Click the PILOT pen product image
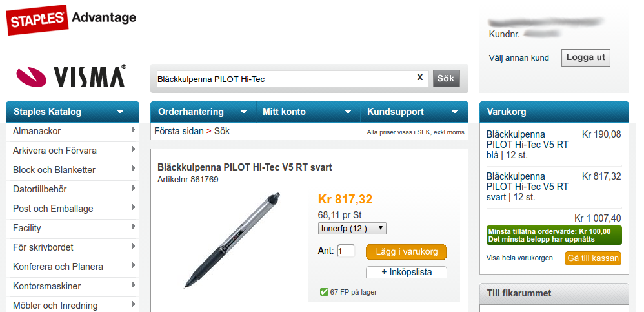 coord(232,240)
